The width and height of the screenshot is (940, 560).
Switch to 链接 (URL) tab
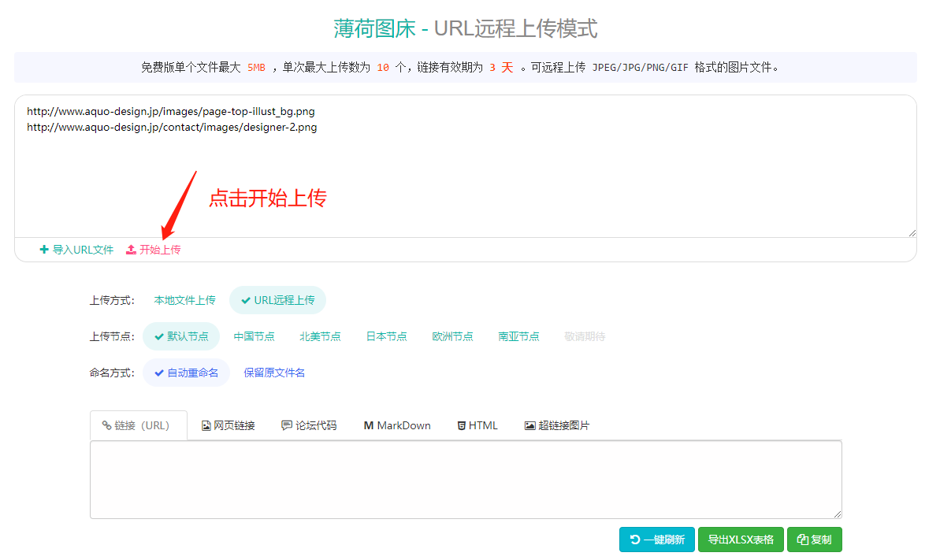139,425
